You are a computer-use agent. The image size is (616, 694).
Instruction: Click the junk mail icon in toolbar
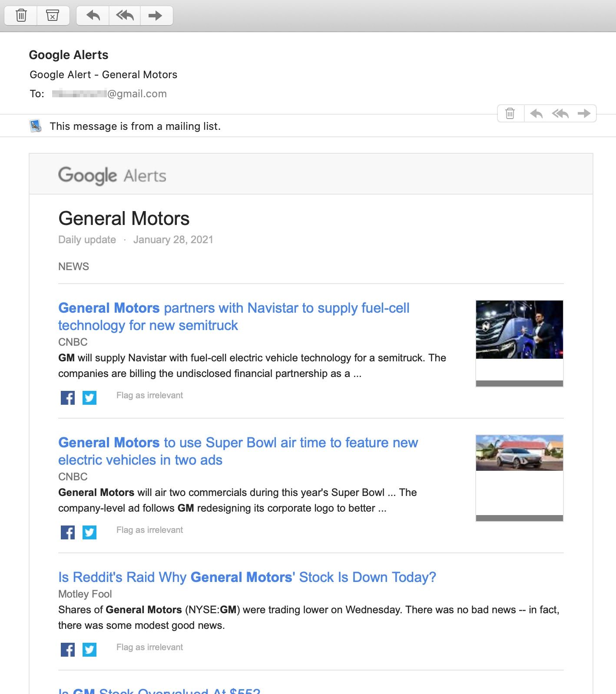53,16
